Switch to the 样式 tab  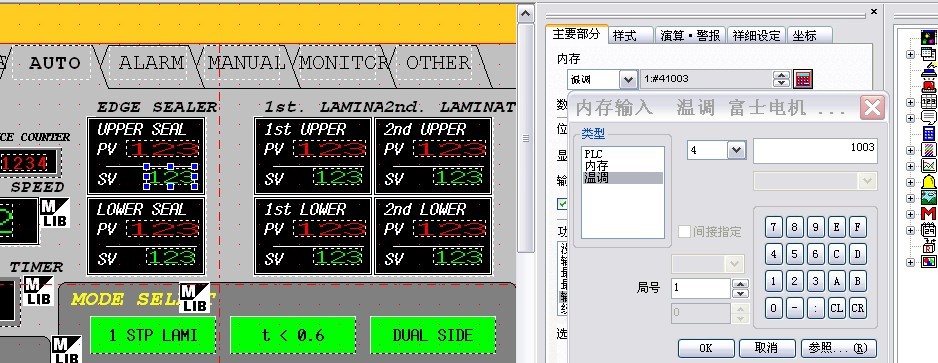[x=631, y=35]
